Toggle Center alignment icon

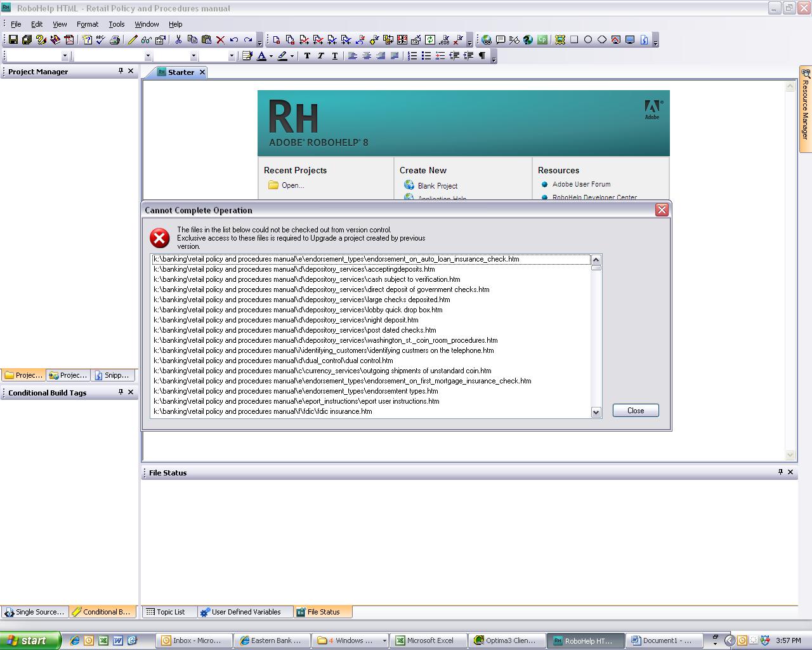367,56
